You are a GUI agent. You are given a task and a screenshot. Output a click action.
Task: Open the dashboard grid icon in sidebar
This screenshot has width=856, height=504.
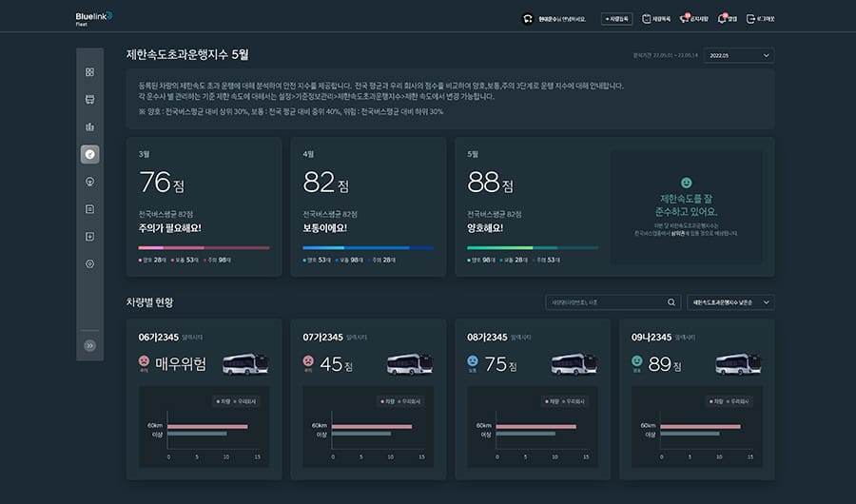[x=89, y=72]
